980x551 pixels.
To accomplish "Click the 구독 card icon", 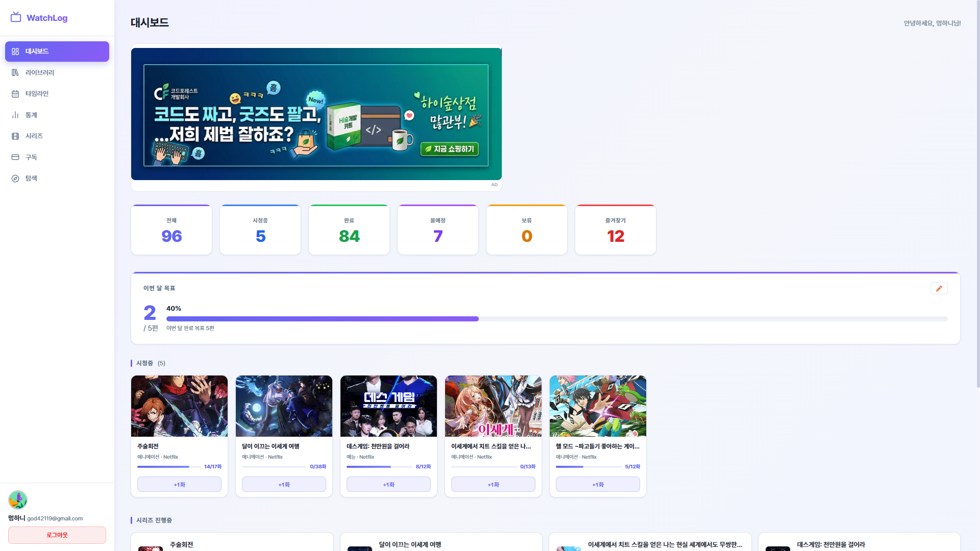I will [x=15, y=157].
